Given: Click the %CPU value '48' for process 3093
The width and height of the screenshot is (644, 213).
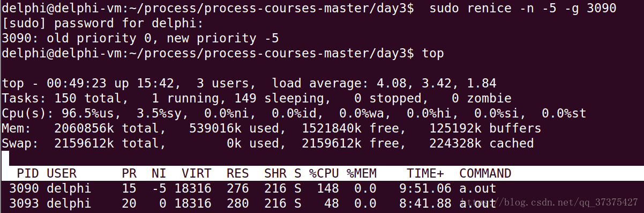Looking at the screenshot, I should click(x=332, y=204).
